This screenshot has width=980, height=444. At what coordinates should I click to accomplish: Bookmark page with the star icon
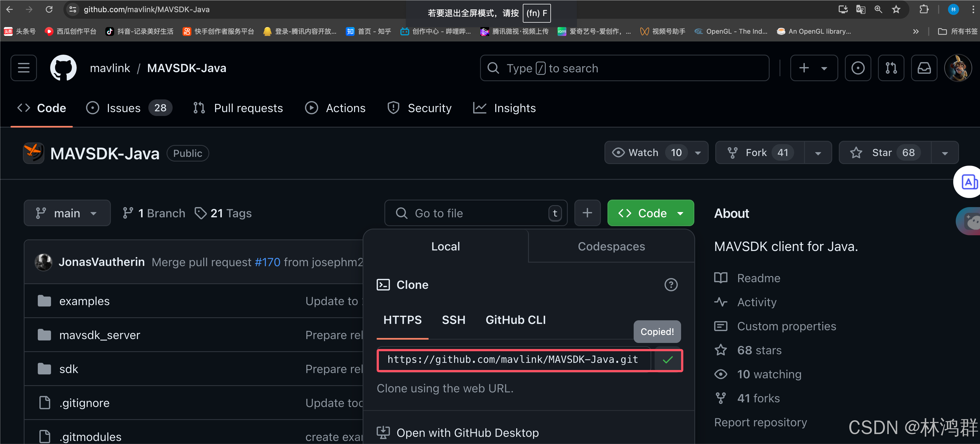tap(896, 9)
